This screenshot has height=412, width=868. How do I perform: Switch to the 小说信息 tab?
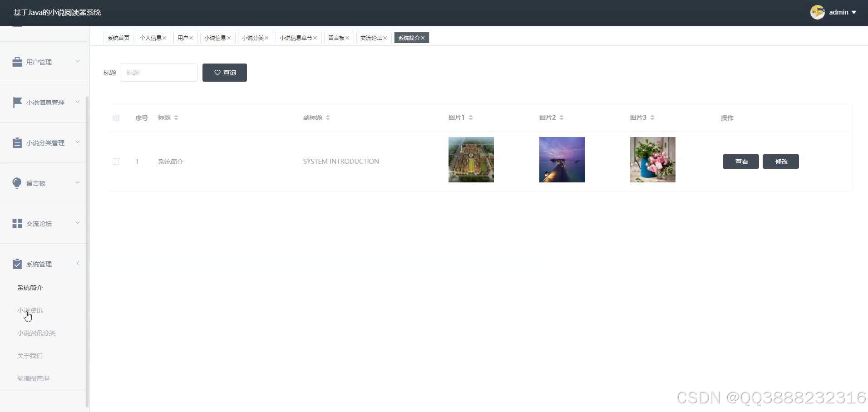pos(215,38)
